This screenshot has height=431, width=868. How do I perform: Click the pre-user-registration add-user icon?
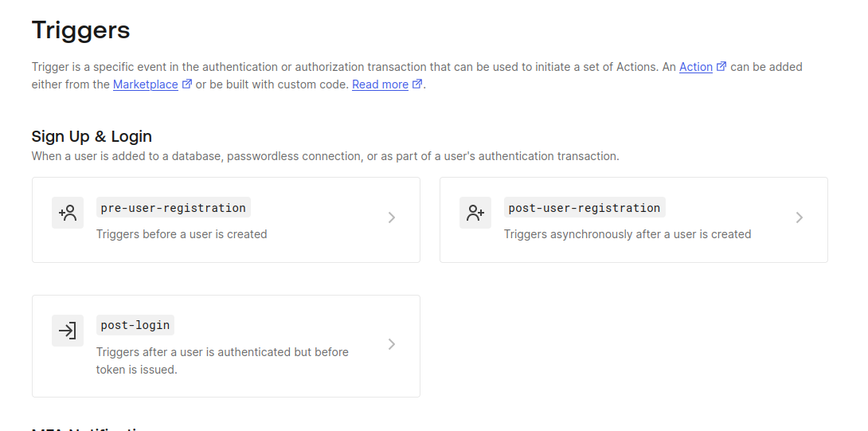[x=68, y=213]
